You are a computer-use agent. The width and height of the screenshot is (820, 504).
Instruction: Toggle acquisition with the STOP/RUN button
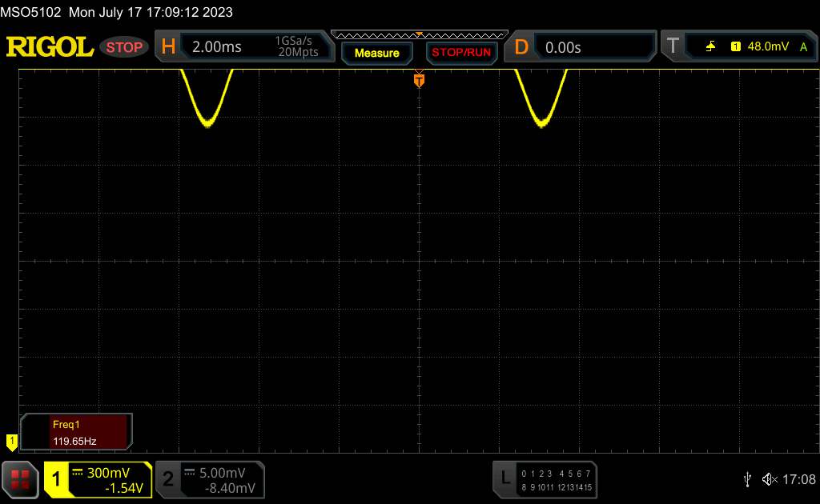[x=460, y=53]
